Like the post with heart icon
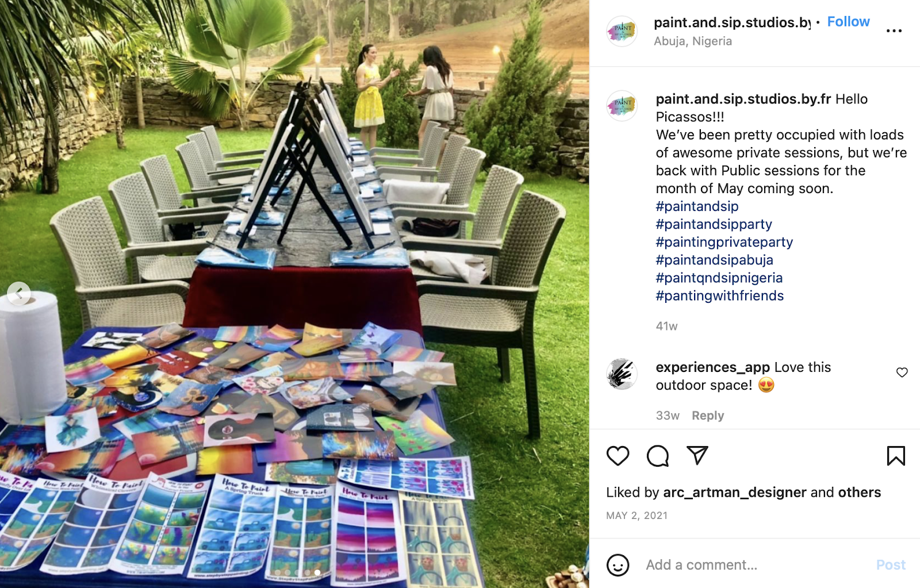 [618, 456]
